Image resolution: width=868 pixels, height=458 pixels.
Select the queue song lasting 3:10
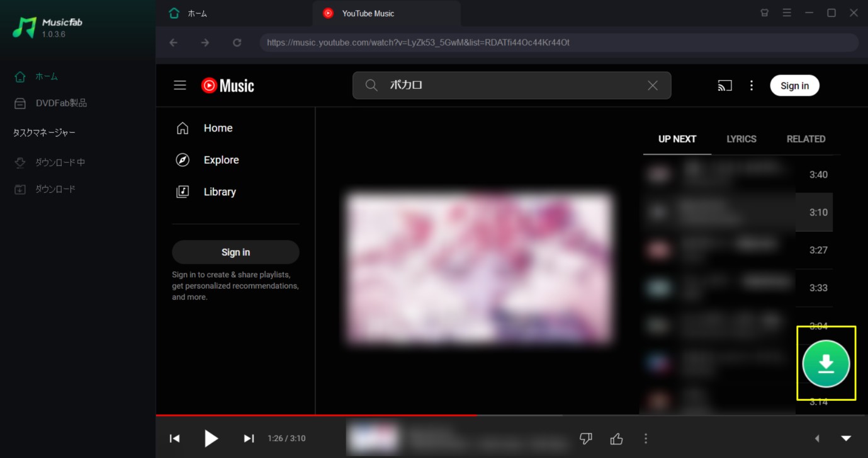click(738, 212)
